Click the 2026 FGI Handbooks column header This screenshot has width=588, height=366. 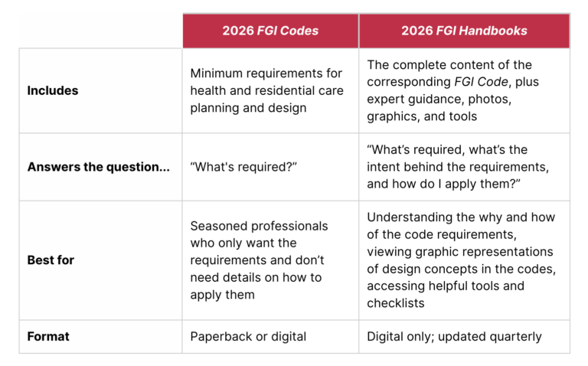click(x=464, y=31)
